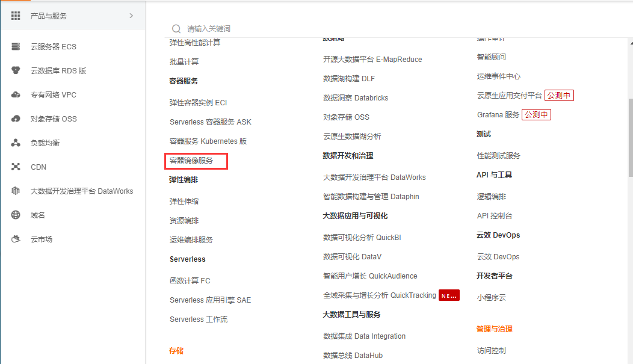Viewport: 633px width, 364px height.
Task: Open 智能数据构建与管理 Dataphin link
Action: [x=371, y=197]
